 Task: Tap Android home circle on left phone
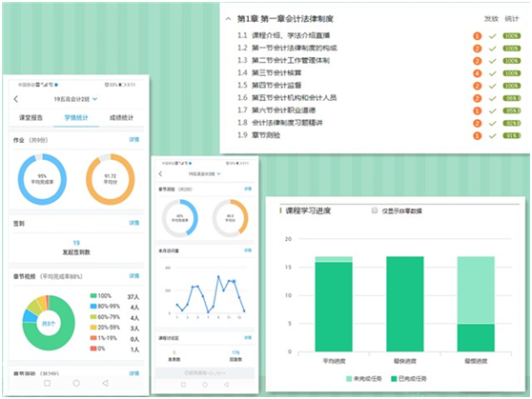(x=76, y=383)
